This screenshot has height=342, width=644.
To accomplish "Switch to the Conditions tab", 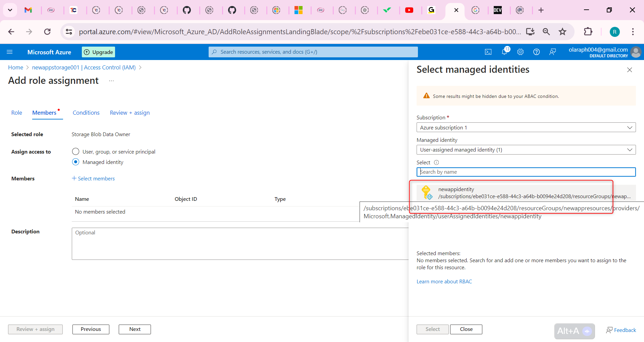I will [86, 113].
